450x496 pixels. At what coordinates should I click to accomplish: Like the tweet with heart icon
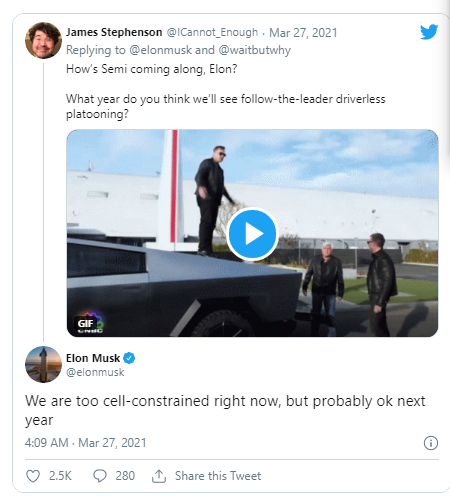(x=33, y=476)
